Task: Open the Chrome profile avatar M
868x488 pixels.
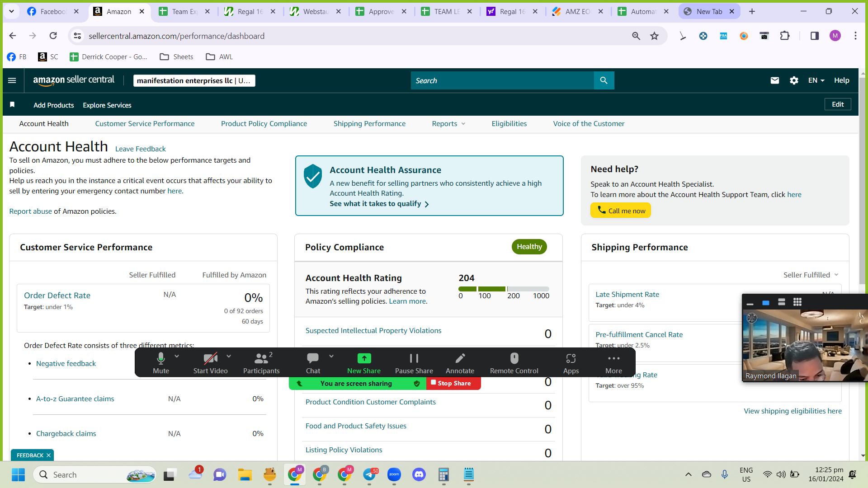Action: tap(835, 36)
